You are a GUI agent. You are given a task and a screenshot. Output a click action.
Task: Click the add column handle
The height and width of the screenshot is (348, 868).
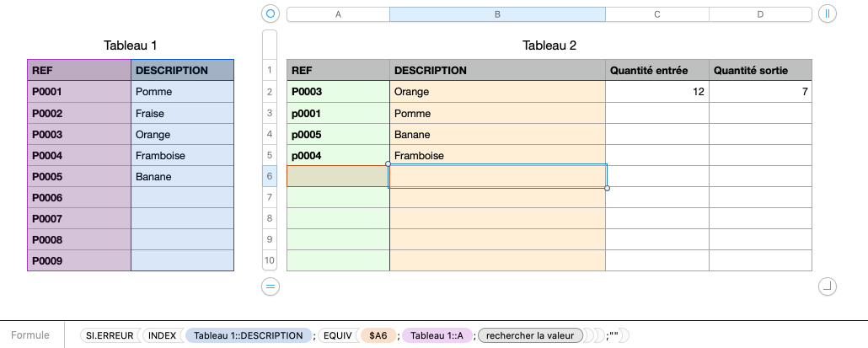[827, 13]
